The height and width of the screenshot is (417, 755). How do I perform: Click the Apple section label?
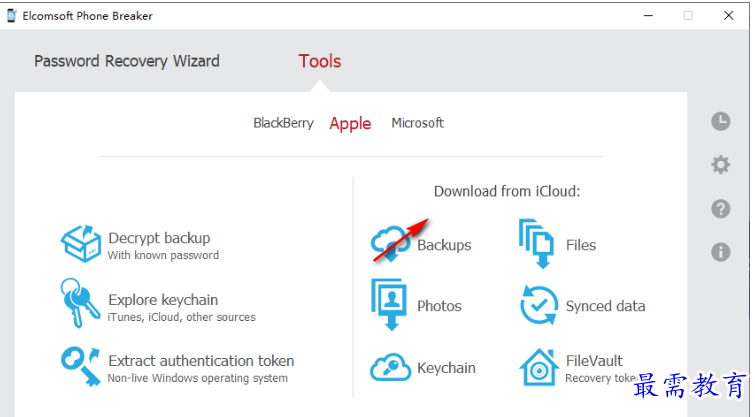[x=350, y=124]
